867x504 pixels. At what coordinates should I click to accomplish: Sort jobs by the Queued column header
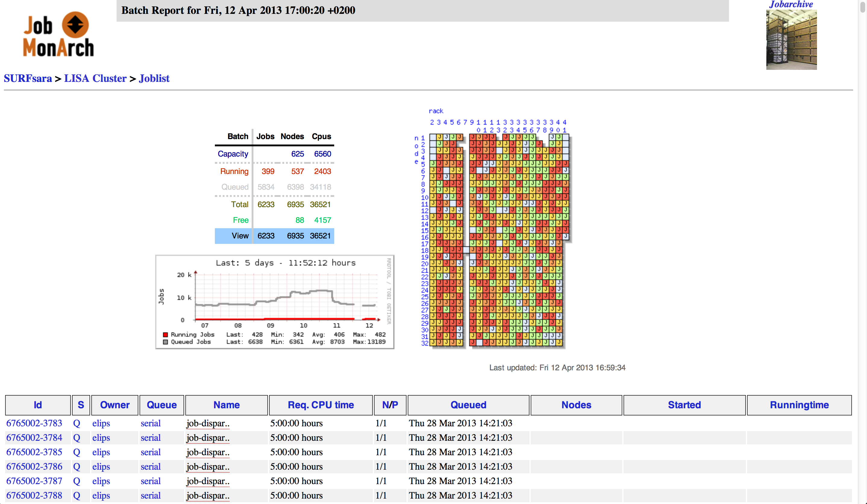[x=468, y=405]
